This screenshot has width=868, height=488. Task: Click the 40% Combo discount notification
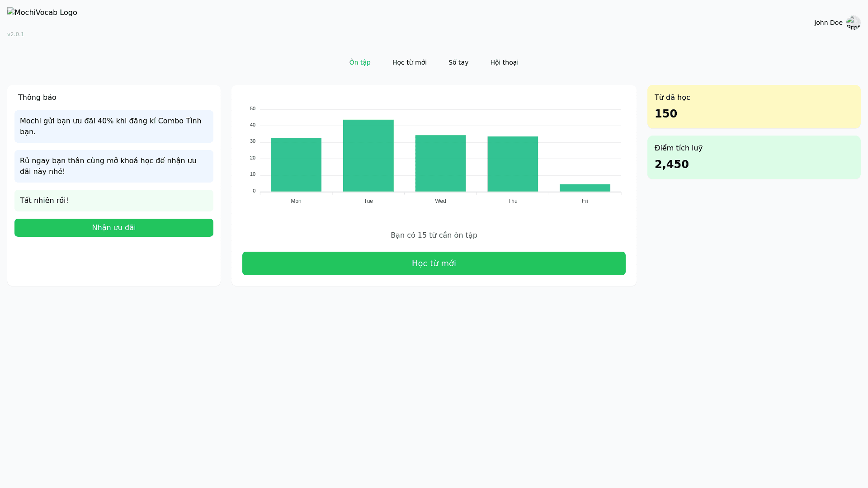(113, 127)
